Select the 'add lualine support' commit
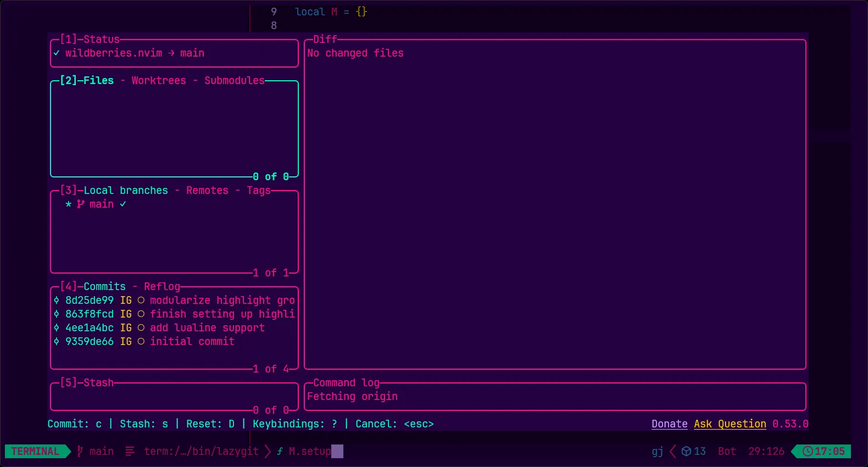 pyautogui.click(x=207, y=328)
